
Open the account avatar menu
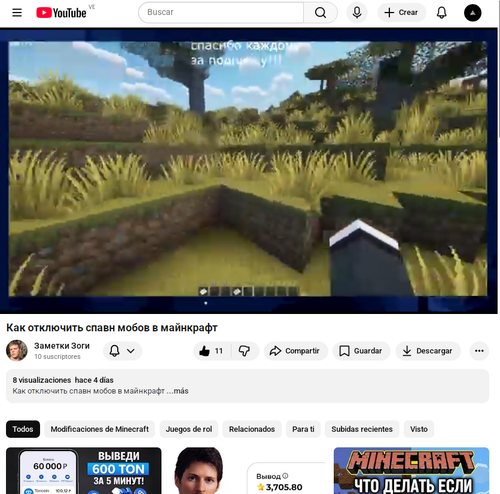click(473, 13)
